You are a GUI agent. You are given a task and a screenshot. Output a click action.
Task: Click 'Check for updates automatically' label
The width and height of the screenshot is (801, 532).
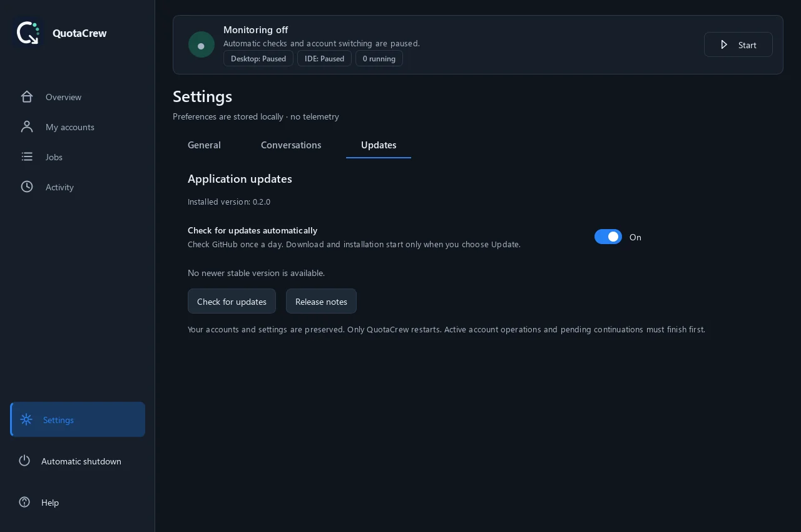[252, 230]
